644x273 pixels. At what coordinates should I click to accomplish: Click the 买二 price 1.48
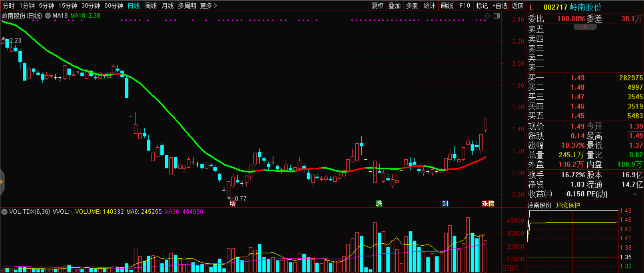pyautogui.click(x=578, y=87)
